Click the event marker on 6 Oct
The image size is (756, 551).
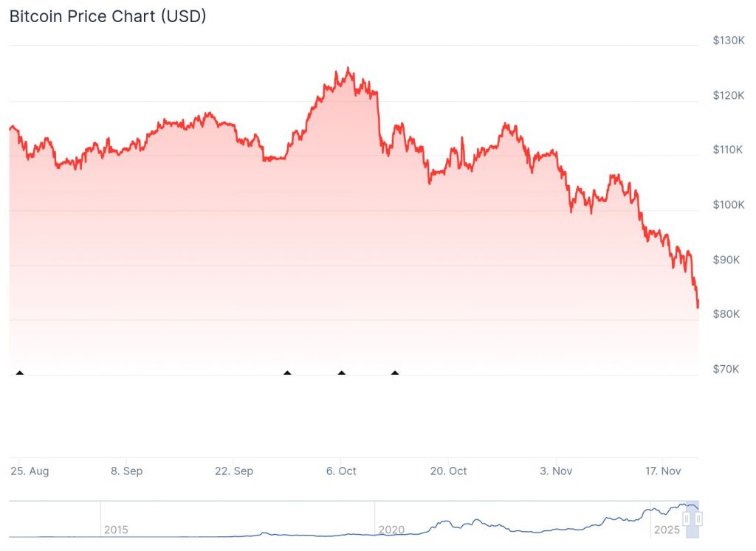341,372
